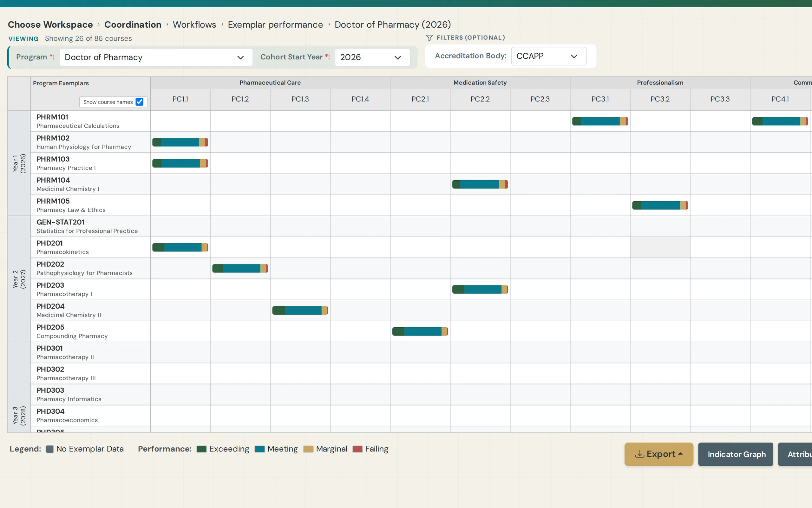Click the Indicator Graph button

click(736, 454)
